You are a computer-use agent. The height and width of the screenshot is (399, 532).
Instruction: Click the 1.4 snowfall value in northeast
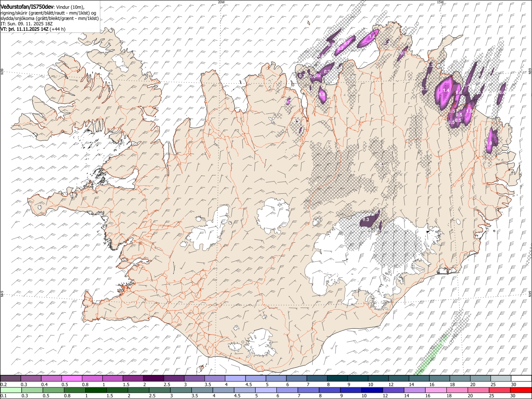pyautogui.click(x=446, y=90)
